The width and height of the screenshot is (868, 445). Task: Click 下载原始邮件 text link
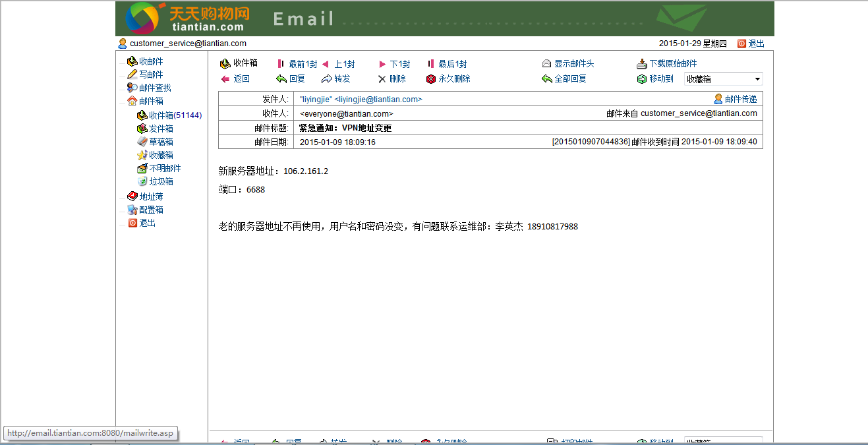pos(674,64)
